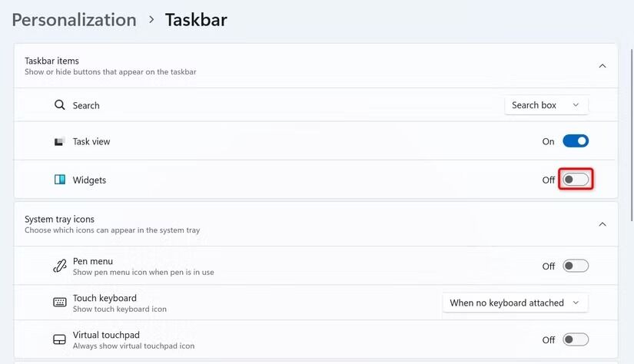Image resolution: width=634 pixels, height=364 pixels.
Task: Open the Touch keyboard 'When no keyboard attached' dropdown
Action: click(515, 303)
